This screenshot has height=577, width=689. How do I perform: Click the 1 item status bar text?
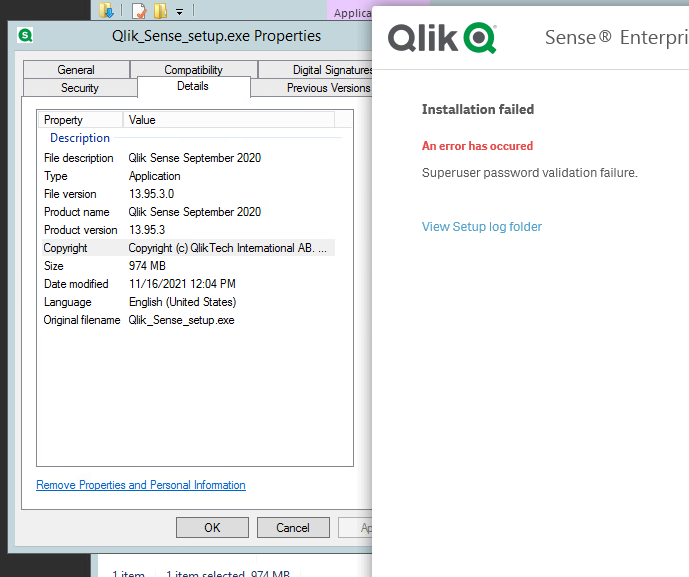coord(128,573)
